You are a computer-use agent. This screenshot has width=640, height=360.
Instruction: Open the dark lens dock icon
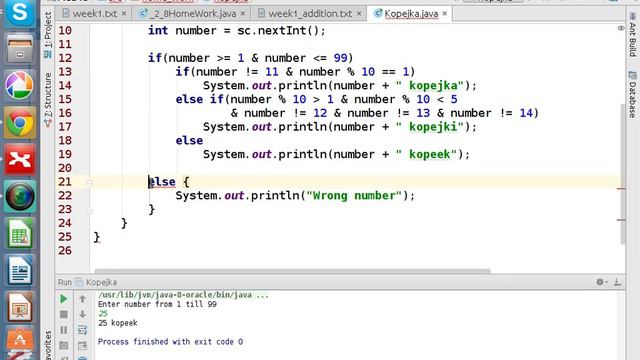(x=19, y=196)
